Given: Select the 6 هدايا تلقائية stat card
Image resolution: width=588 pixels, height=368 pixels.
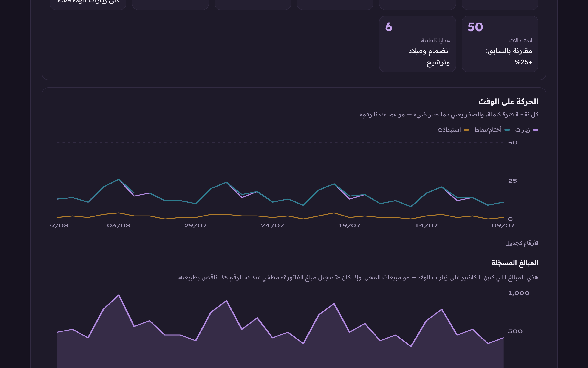Looking at the screenshot, I should 417,44.
